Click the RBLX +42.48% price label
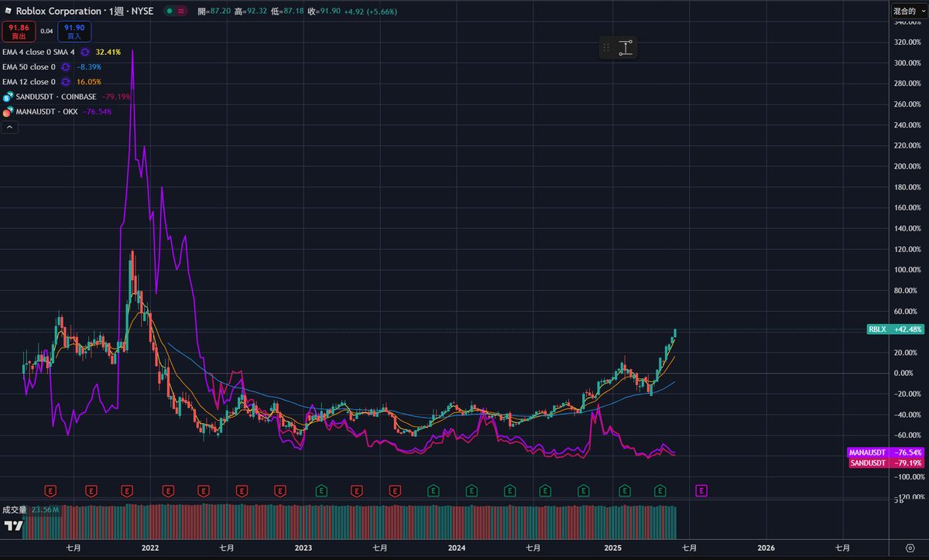 pyautogui.click(x=896, y=329)
